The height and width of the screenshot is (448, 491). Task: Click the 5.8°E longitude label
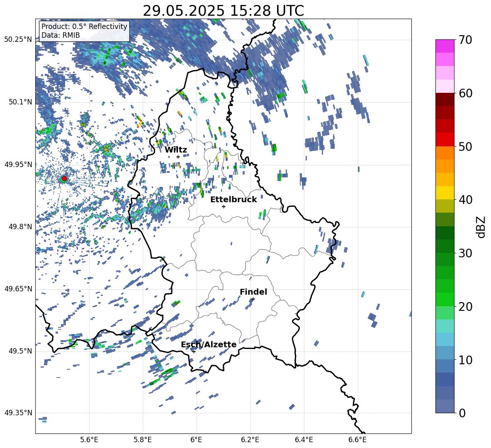pyautogui.click(x=143, y=440)
